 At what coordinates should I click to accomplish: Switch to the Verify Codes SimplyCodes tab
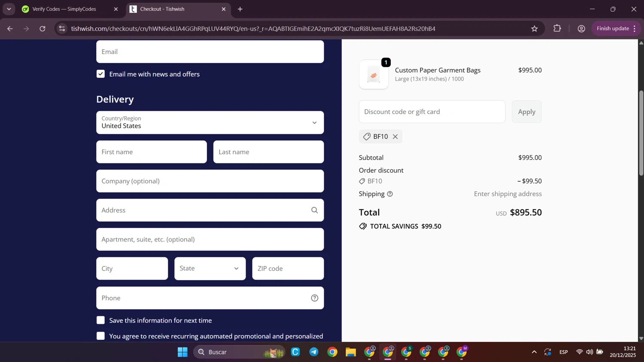pyautogui.click(x=71, y=9)
